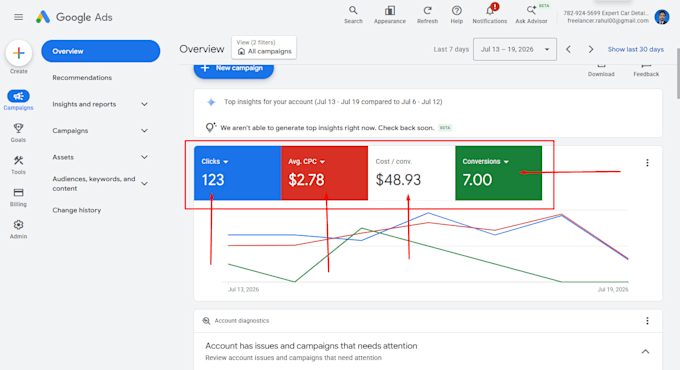The image size is (680, 370).
Task: Click the vertical page scrollbar
Action: pos(677,74)
